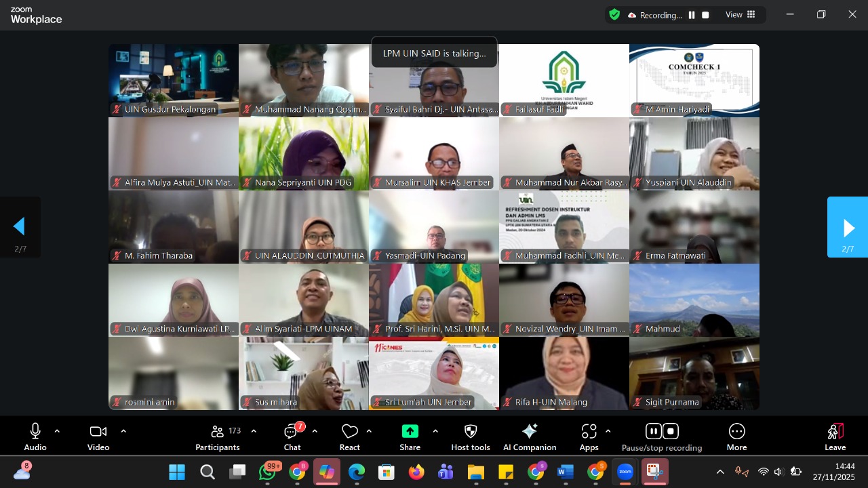Expand the Participants options chevron
Viewport: 868px width, 488px height.
pyautogui.click(x=254, y=431)
